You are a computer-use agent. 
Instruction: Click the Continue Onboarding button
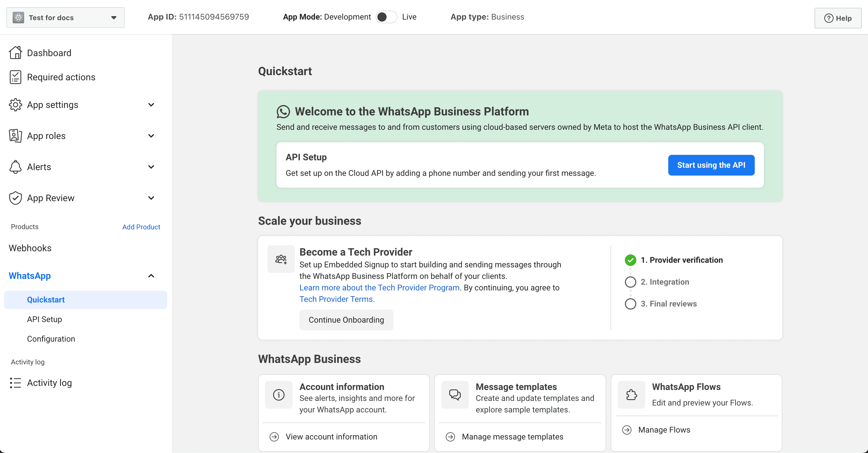(x=346, y=320)
